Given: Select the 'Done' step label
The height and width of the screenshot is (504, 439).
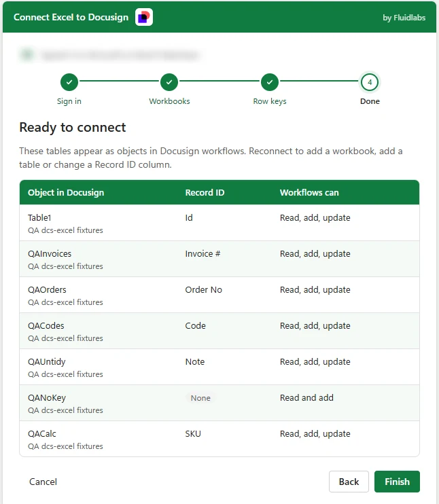Looking at the screenshot, I should [370, 101].
